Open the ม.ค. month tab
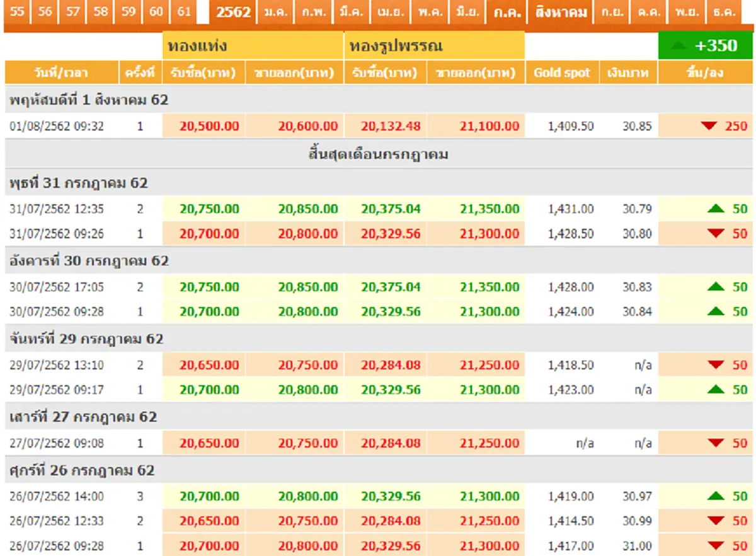Viewport: 756px width, 556px height. 276,11
